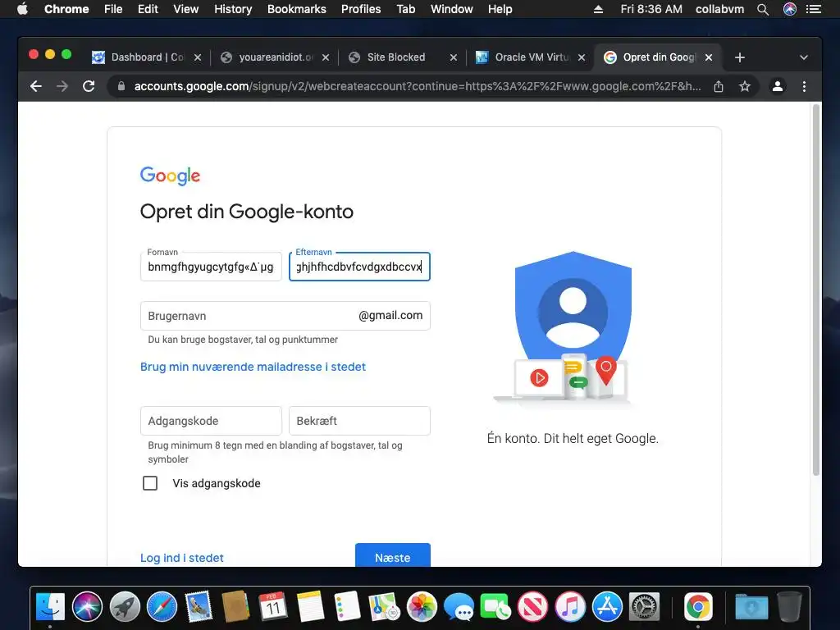This screenshot has height=630, width=840.
Task: Click the Adgangskode password field
Action: point(211,421)
